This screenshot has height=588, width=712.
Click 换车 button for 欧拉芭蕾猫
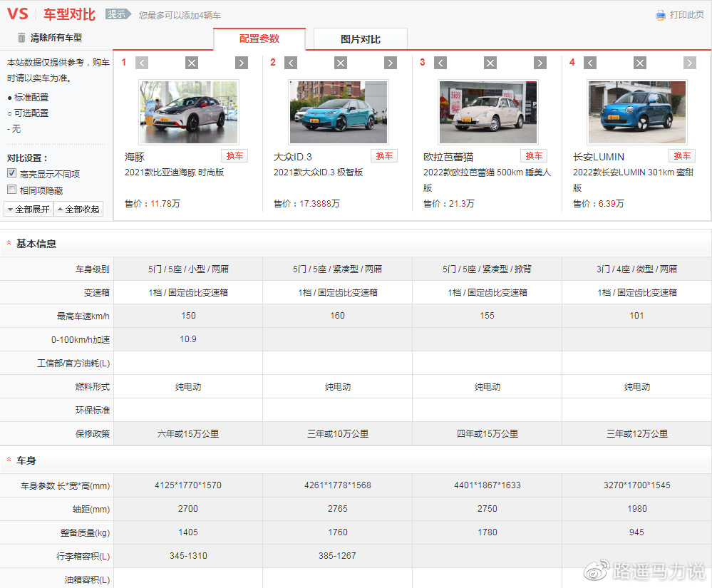[x=534, y=156]
